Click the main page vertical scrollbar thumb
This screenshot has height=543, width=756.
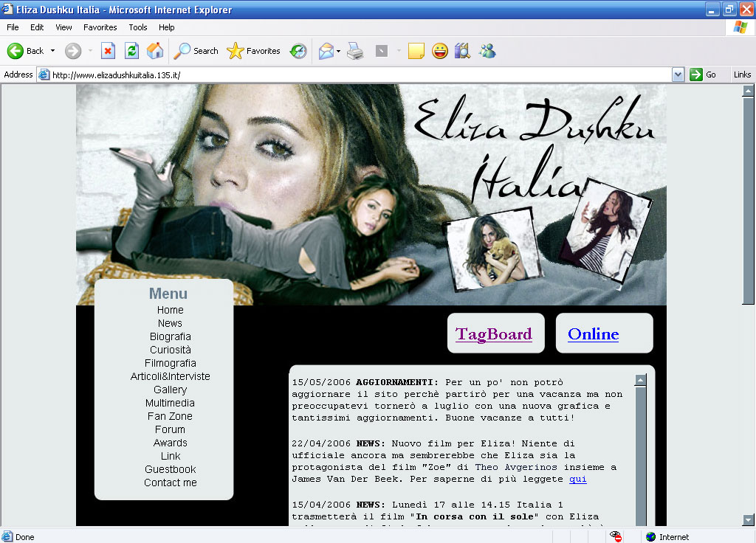coord(748,201)
